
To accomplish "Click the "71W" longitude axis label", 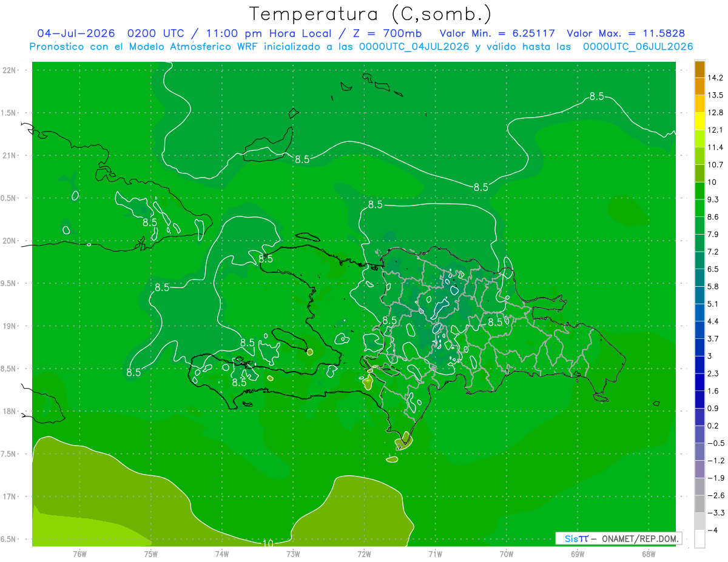I will point(435,554).
